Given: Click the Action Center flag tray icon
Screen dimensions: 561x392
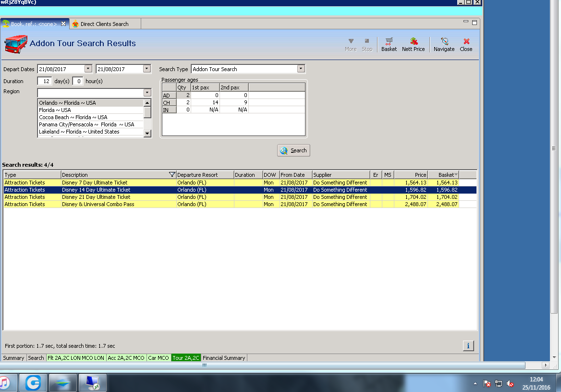Looking at the screenshot, I should click(x=487, y=384).
